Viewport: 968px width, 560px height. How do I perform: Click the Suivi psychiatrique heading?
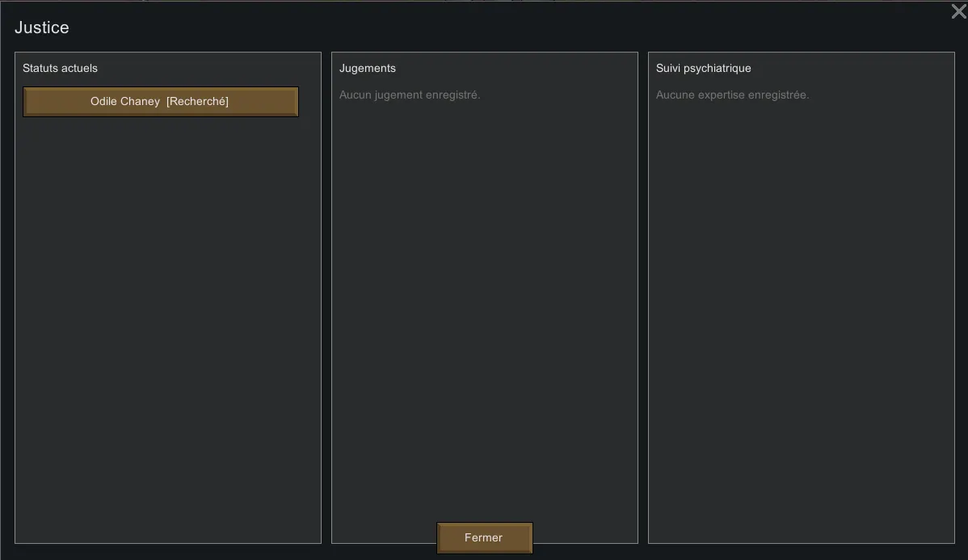coord(703,69)
